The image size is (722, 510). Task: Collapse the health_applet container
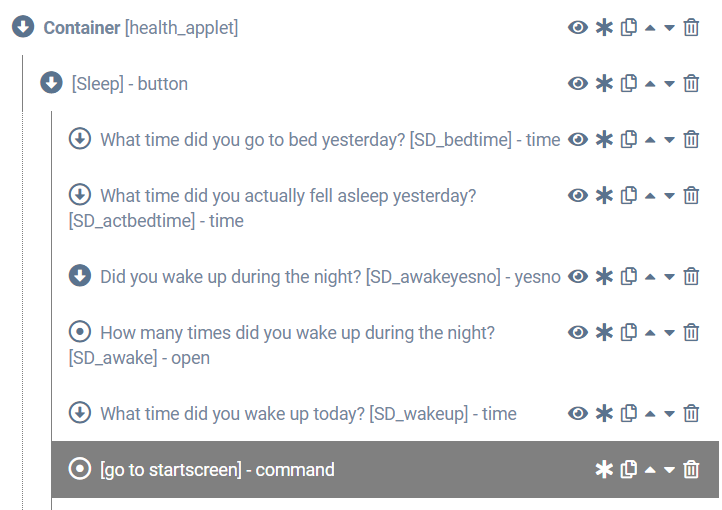click(23, 27)
